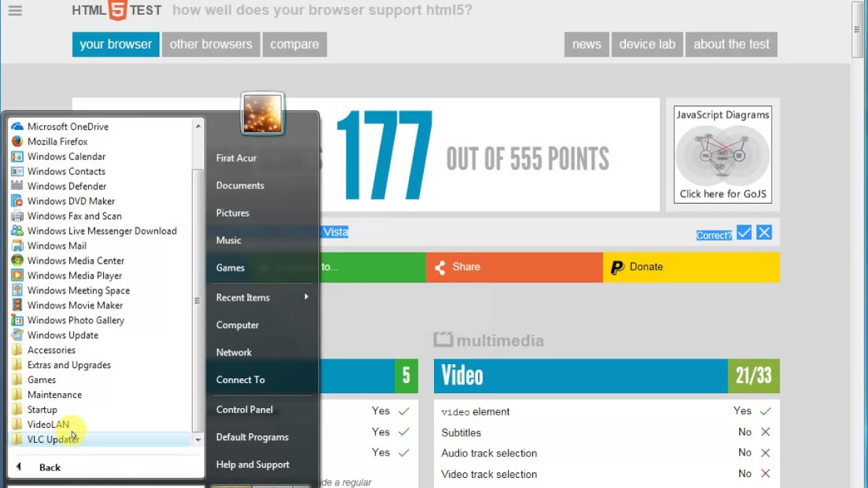Launch Windows Media Player from the list
The width and height of the screenshot is (868, 488).
pos(75,276)
